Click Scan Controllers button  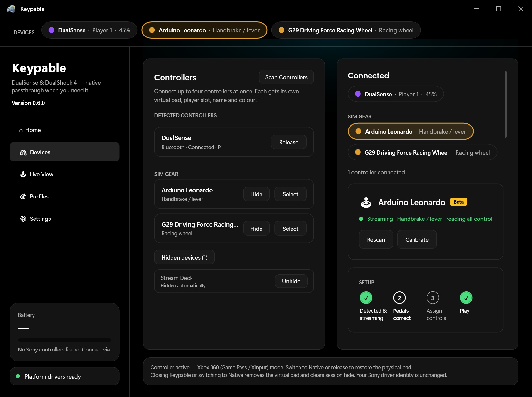click(286, 77)
